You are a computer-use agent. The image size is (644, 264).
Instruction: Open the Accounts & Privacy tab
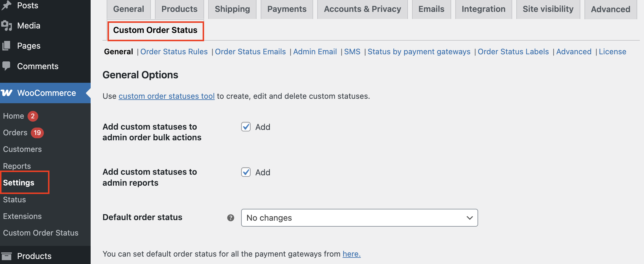tap(362, 9)
